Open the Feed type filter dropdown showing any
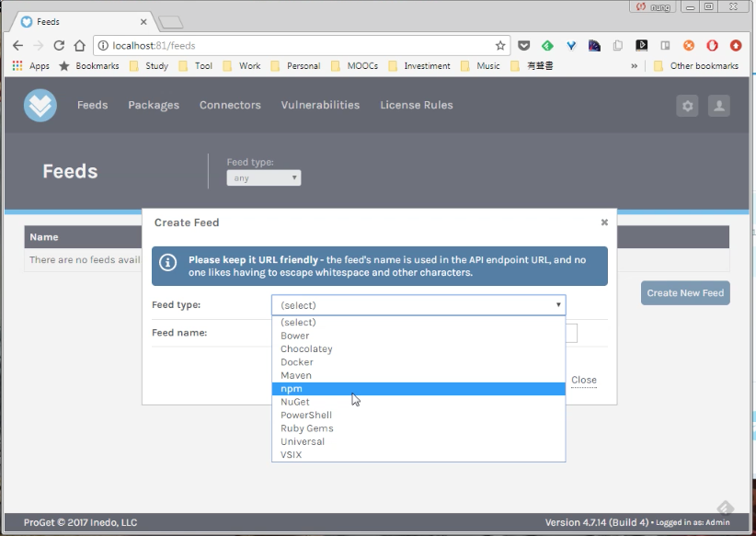The height and width of the screenshot is (536, 756). (x=264, y=177)
